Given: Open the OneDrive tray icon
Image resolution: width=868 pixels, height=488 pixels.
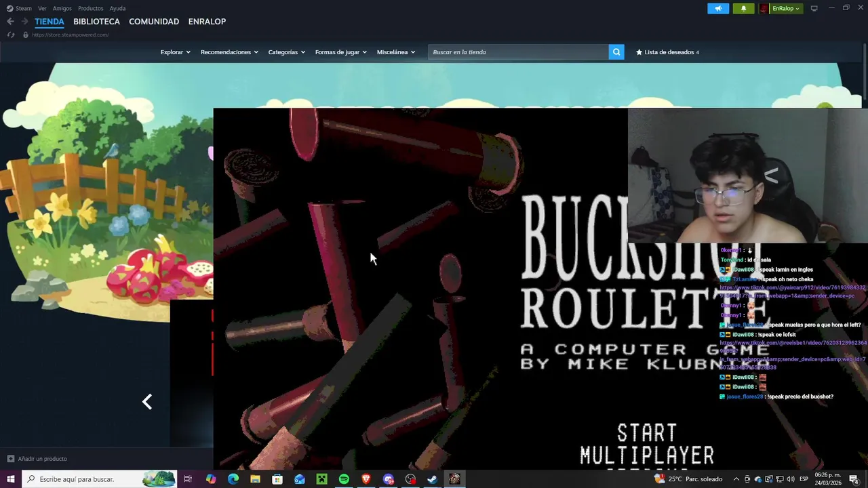Looking at the screenshot, I should [x=758, y=479].
